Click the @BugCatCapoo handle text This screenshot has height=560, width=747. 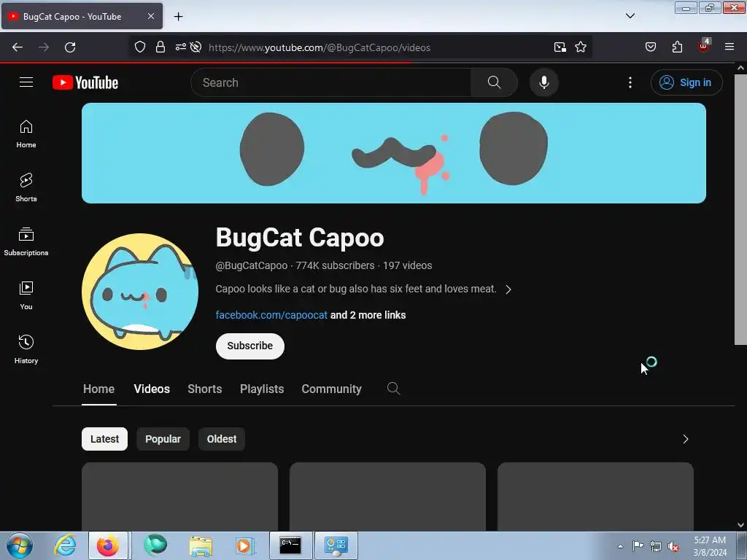coord(252,265)
